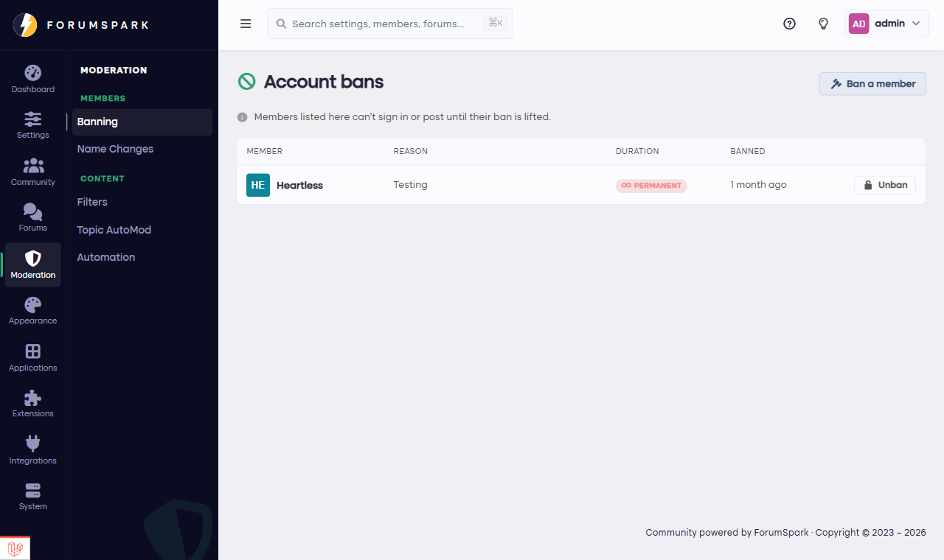
Task: Open Extensions puzzle section
Action: point(32,404)
